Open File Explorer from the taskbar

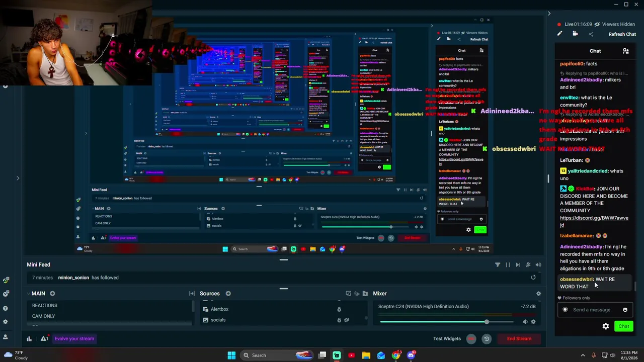pos(366,355)
